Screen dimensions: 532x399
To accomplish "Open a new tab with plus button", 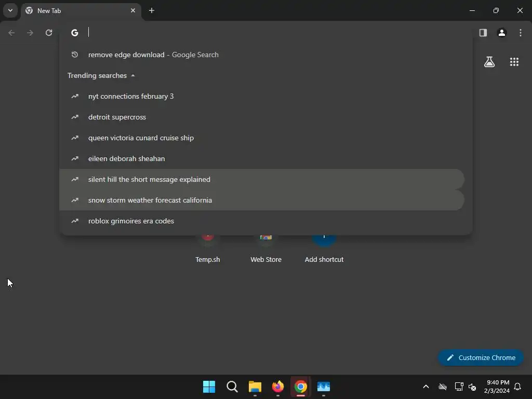I will 152,10.
